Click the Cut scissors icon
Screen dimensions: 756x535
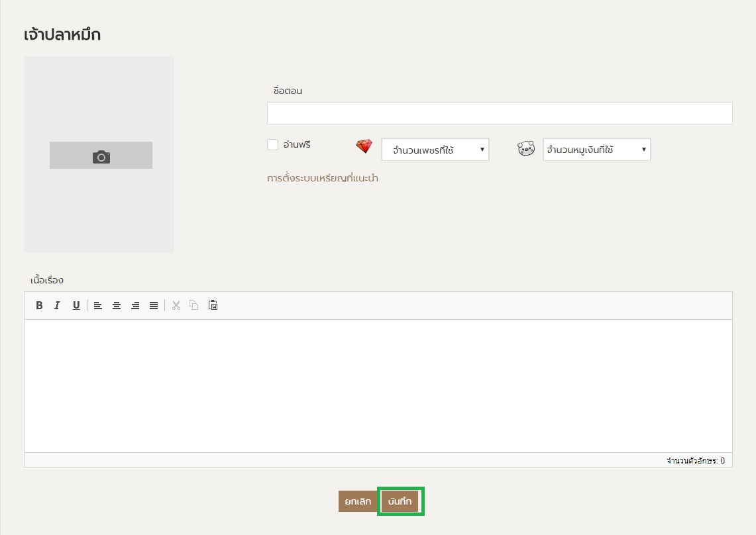[x=176, y=305]
